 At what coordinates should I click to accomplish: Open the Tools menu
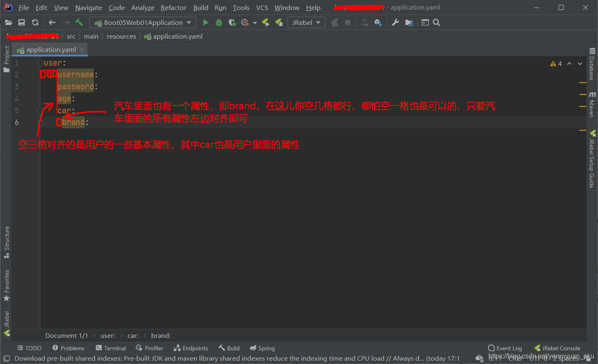241,7
